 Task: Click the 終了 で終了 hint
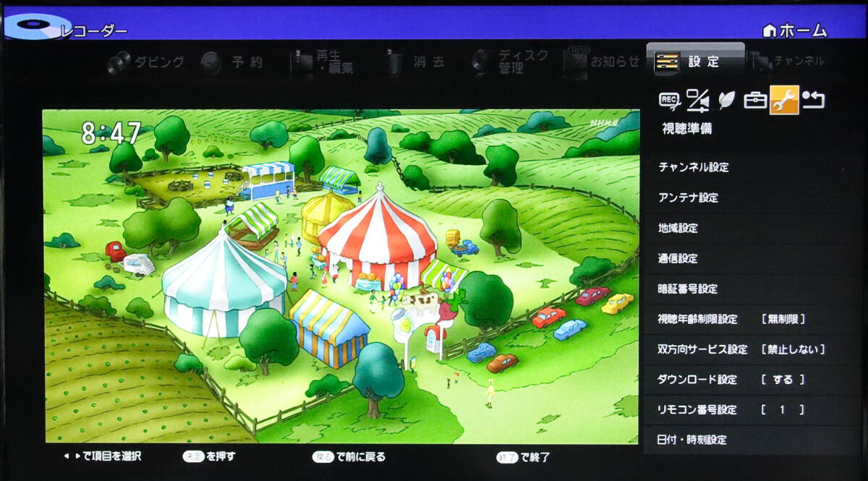(x=522, y=457)
